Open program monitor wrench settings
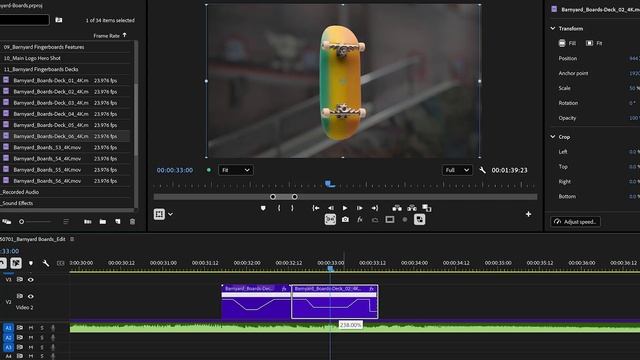Image resolution: width=640 pixels, height=360 pixels. pos(482,170)
